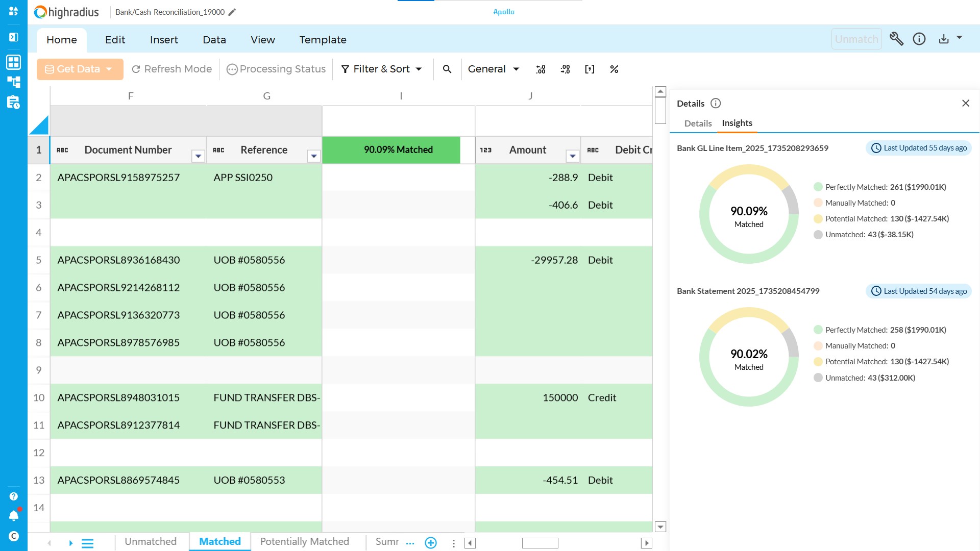Screen dimensions: 980x551
Task: Open the dashboard grid icon in the sidebar
Action: pyautogui.click(x=13, y=62)
